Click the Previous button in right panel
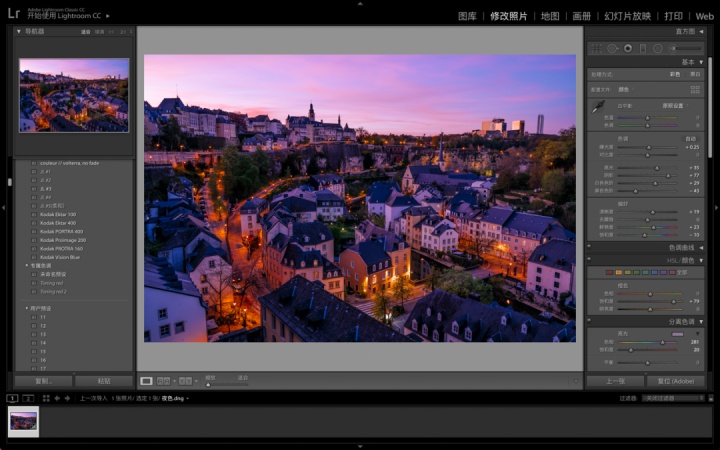720x450 pixels. click(x=615, y=381)
